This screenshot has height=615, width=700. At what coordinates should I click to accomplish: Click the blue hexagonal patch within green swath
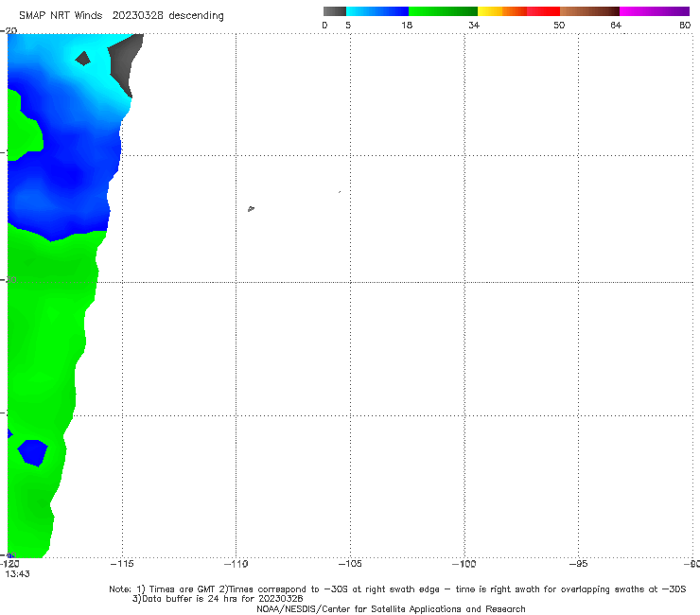point(32,453)
